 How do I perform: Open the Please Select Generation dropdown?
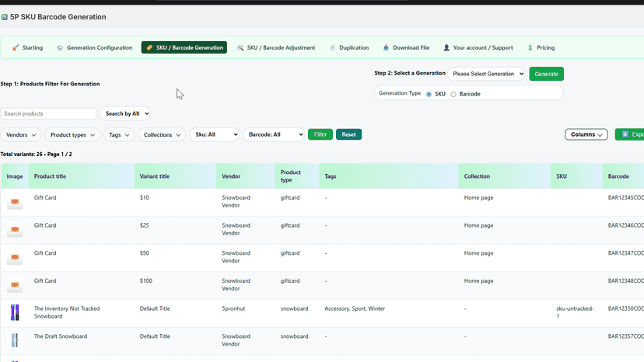(x=486, y=74)
